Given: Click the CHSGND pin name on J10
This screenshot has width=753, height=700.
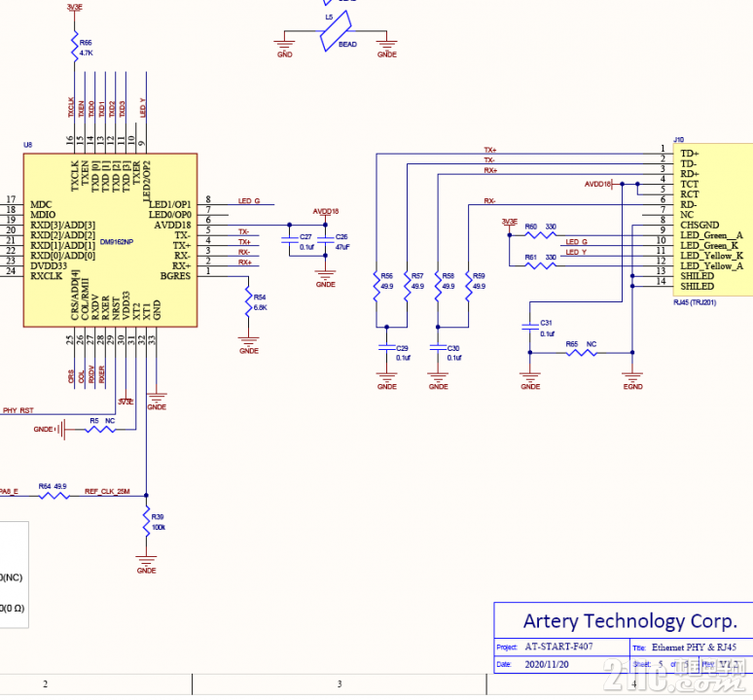Looking at the screenshot, I should pyautogui.click(x=699, y=225).
